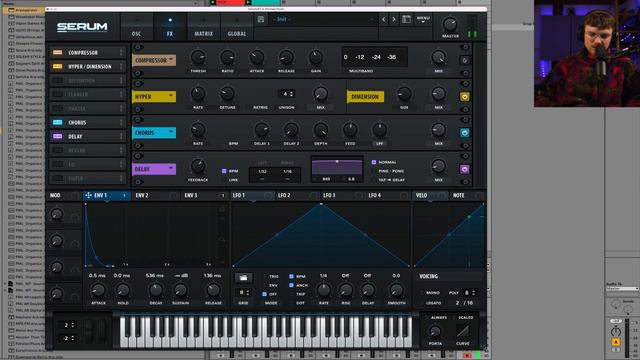Open the DELAY module dropdown
Screen dimensions: 640x360
pyautogui.click(x=154, y=169)
